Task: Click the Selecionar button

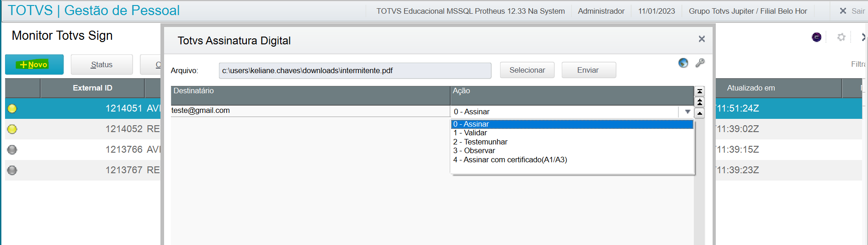Action: [527, 70]
